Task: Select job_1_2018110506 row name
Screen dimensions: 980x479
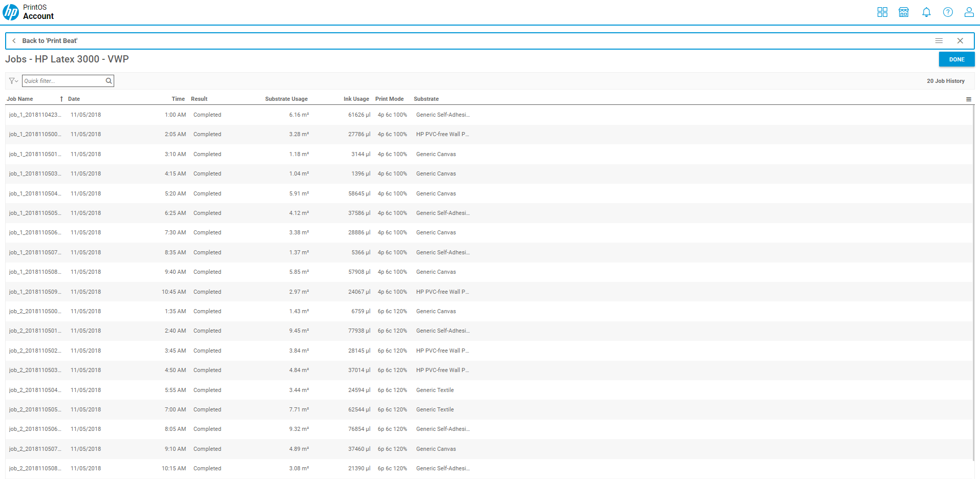Action: coord(35,233)
